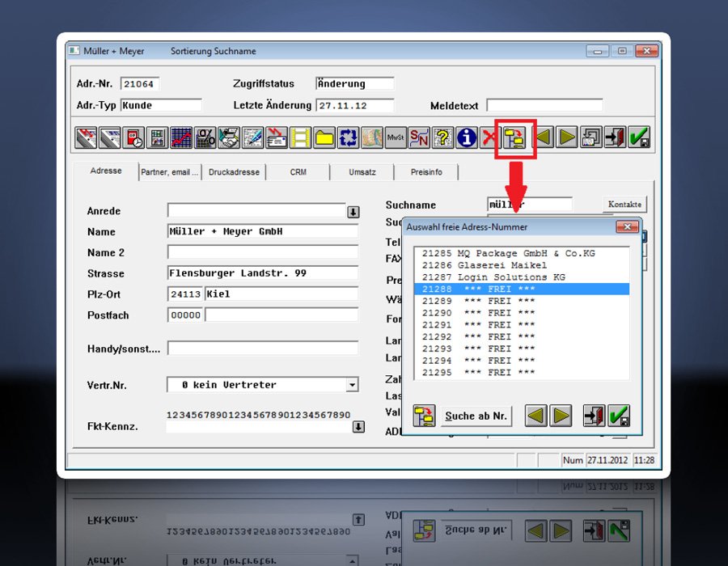Click the exit door icon in main toolbar

point(615,137)
